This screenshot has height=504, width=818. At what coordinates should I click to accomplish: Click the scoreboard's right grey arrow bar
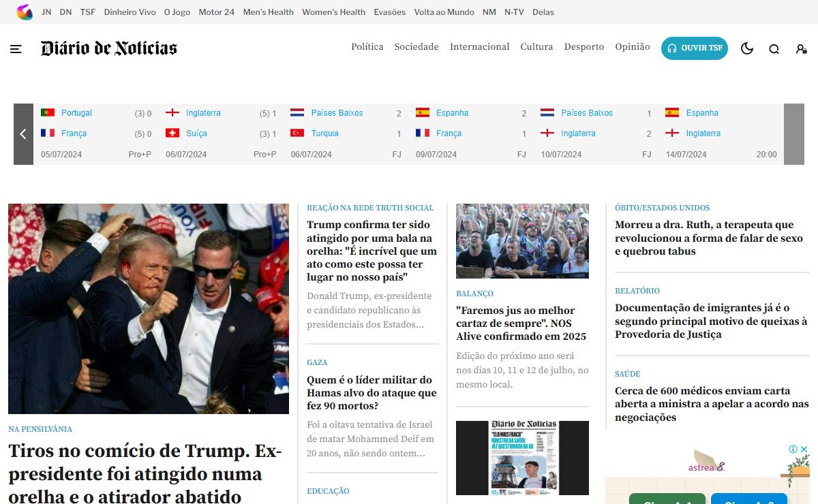[x=794, y=134]
